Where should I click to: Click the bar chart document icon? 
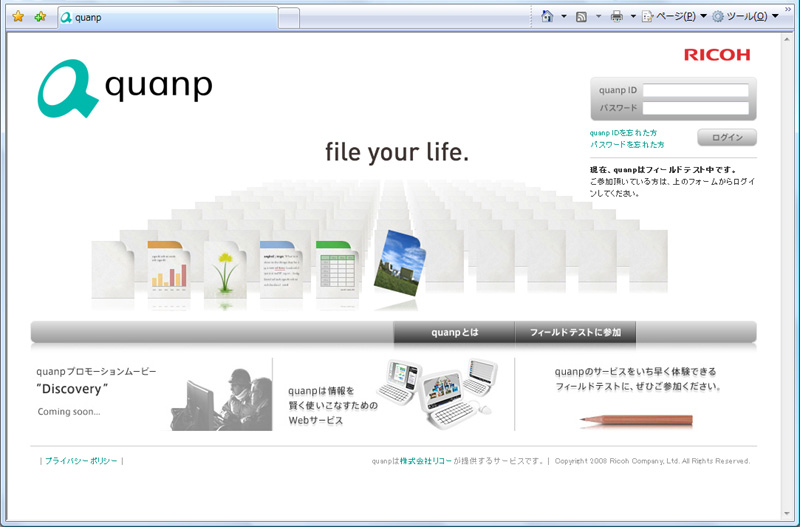169,272
